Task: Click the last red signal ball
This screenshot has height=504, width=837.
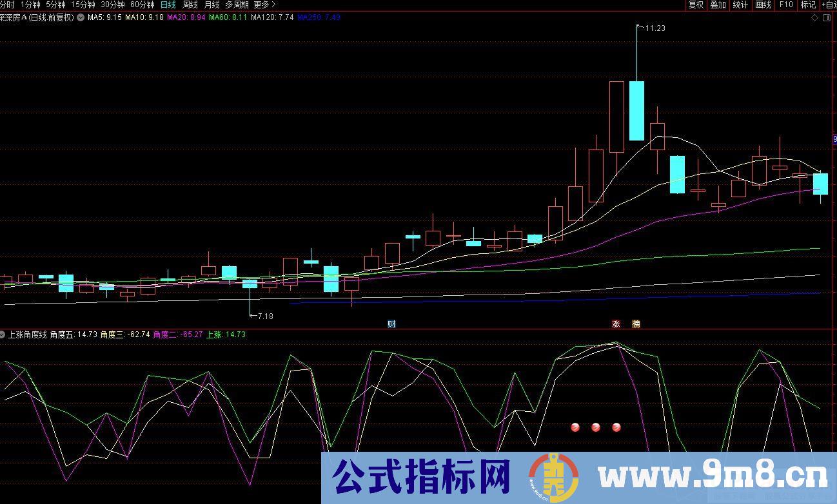Action: [x=616, y=427]
